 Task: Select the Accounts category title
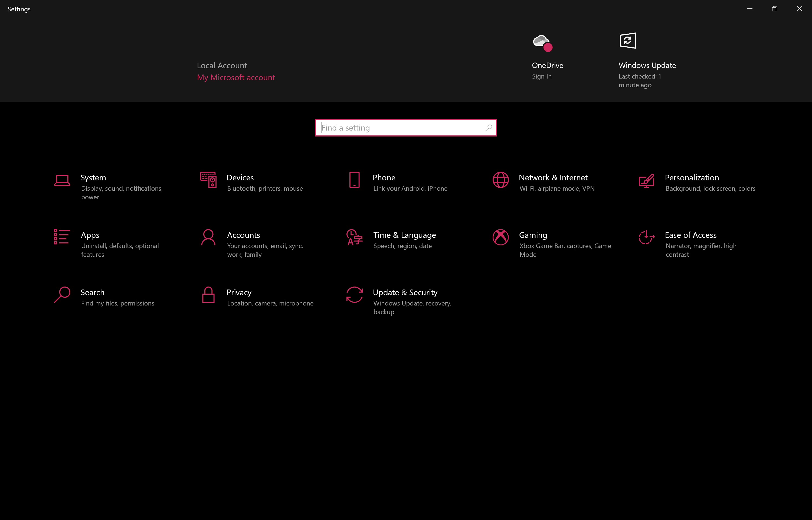pyautogui.click(x=243, y=235)
